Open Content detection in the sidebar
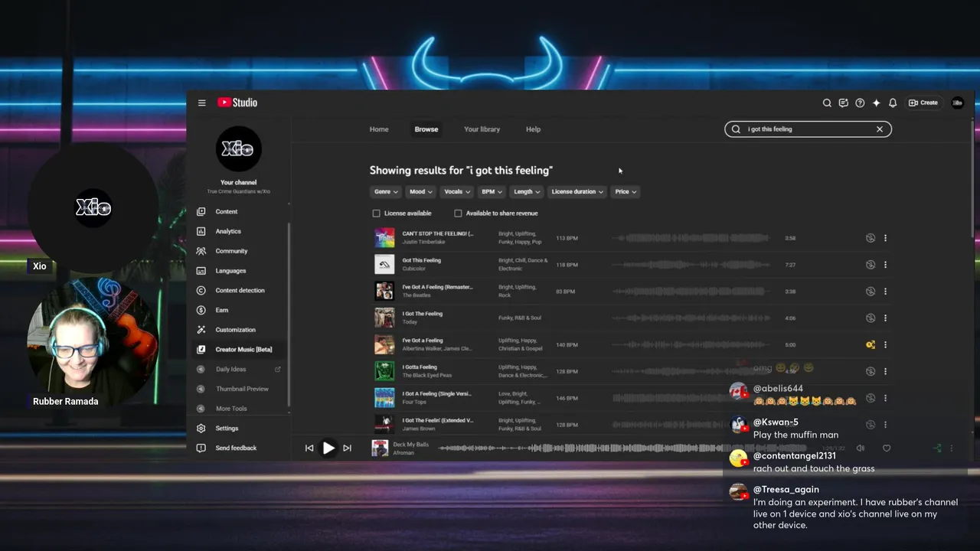 tap(239, 290)
